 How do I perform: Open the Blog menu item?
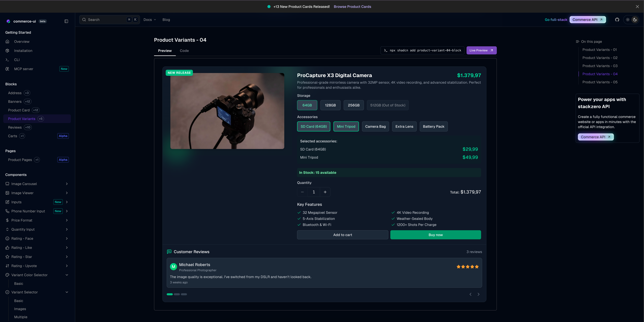coord(166,19)
